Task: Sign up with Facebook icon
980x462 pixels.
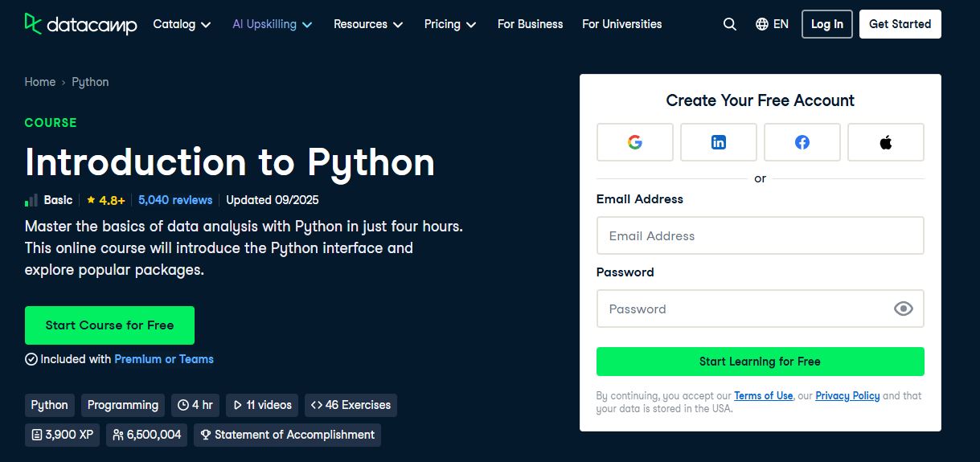Action: coord(802,142)
